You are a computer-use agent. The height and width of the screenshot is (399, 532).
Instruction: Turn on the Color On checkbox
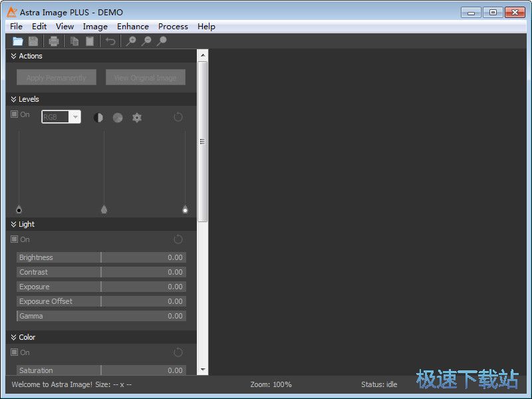pyautogui.click(x=15, y=352)
